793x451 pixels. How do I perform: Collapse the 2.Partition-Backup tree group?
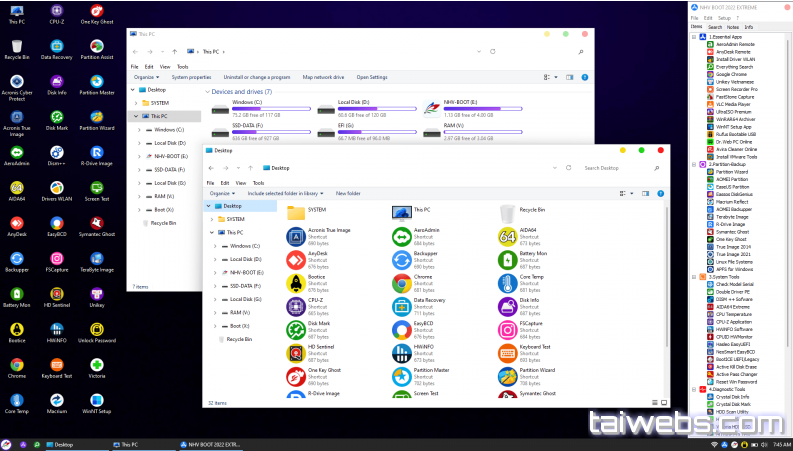(x=694, y=164)
